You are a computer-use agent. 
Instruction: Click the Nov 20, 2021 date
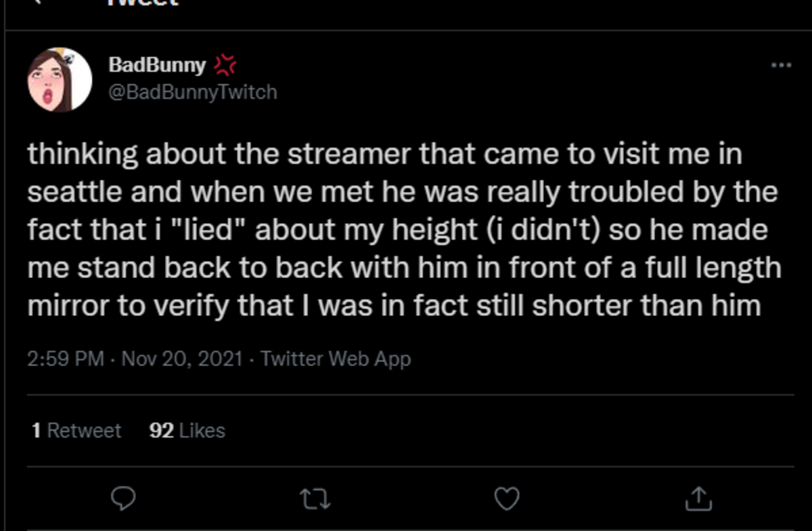click(181, 359)
